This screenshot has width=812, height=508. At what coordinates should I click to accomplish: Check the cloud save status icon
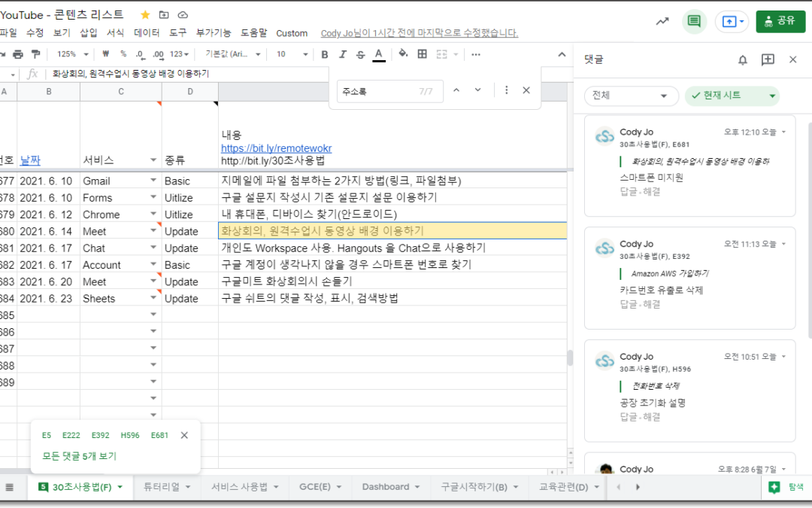point(183,15)
